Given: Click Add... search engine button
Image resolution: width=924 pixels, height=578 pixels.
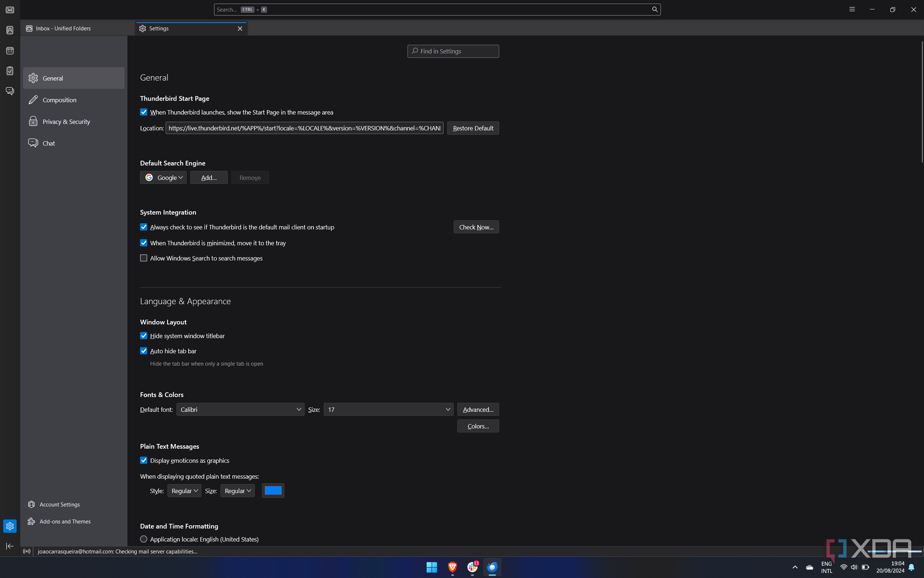Looking at the screenshot, I should pyautogui.click(x=209, y=177).
